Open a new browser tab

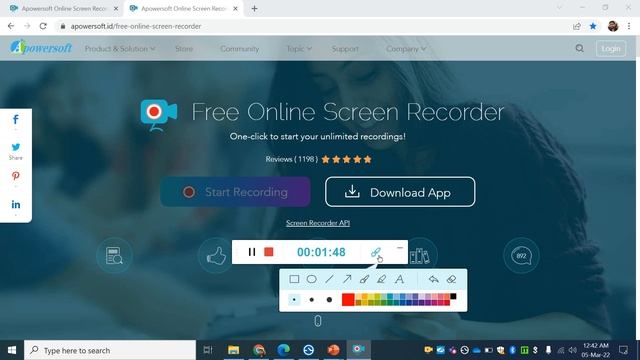point(254,8)
